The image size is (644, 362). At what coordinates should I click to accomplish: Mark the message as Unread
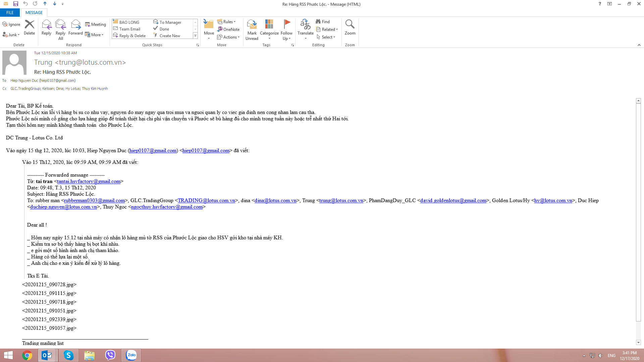pos(252,29)
